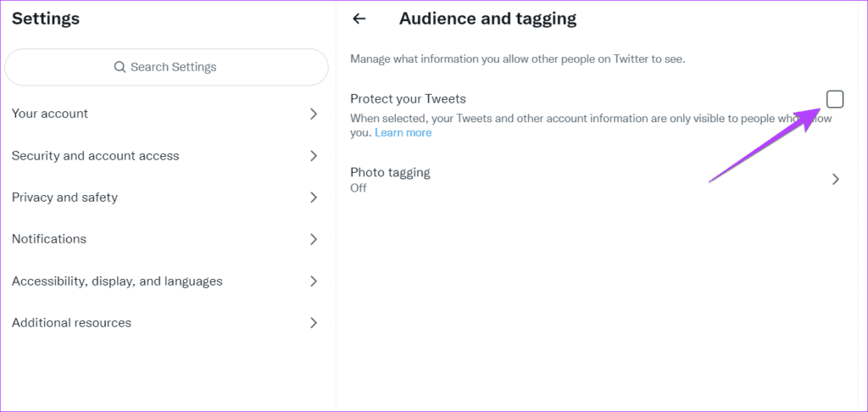Open the Notifications settings
Image resolution: width=868 pixels, height=412 pixels.
[x=49, y=239]
